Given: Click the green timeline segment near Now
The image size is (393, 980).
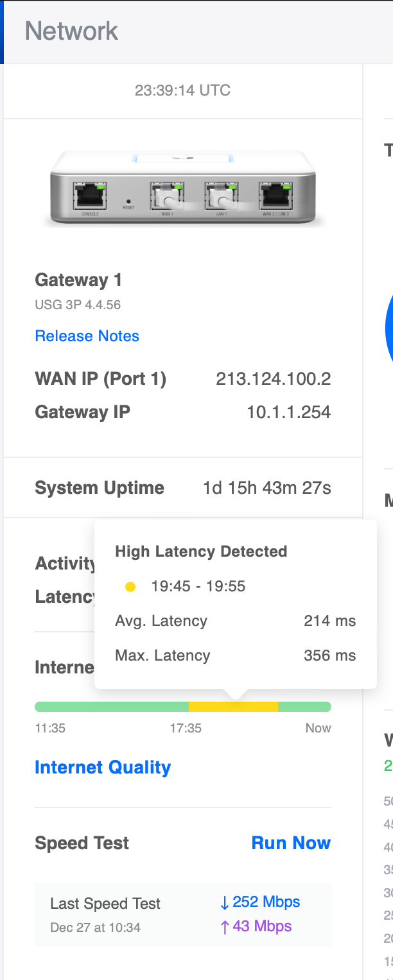Looking at the screenshot, I should [x=304, y=707].
